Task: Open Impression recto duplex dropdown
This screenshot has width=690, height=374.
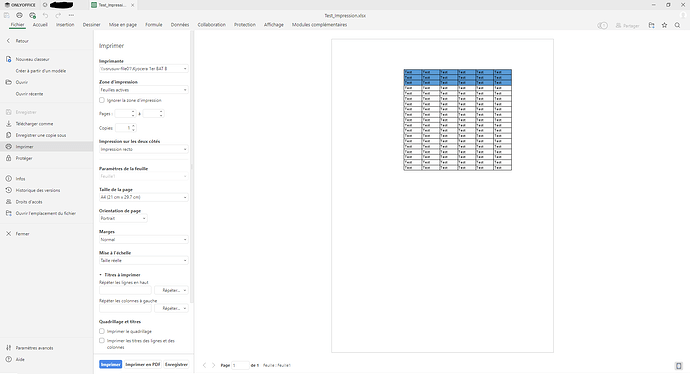Action: pos(143,149)
